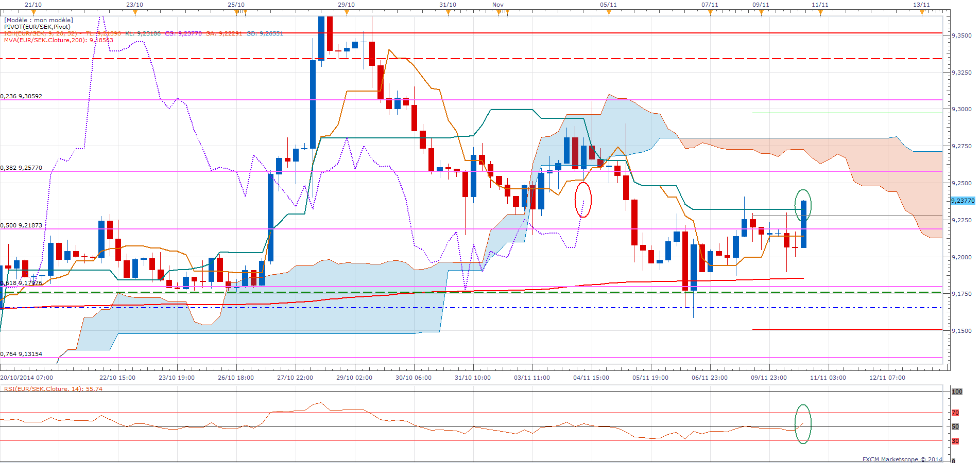Select the orange marker under 11/11
The height and width of the screenshot is (463, 980).
tap(820, 12)
